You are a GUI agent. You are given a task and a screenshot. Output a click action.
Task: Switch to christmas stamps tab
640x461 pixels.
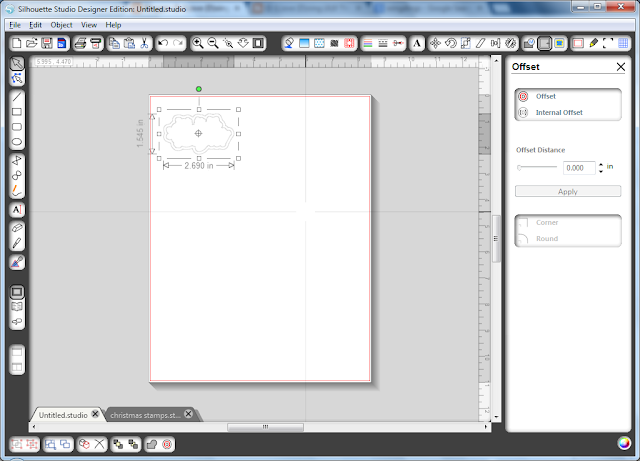click(145, 415)
